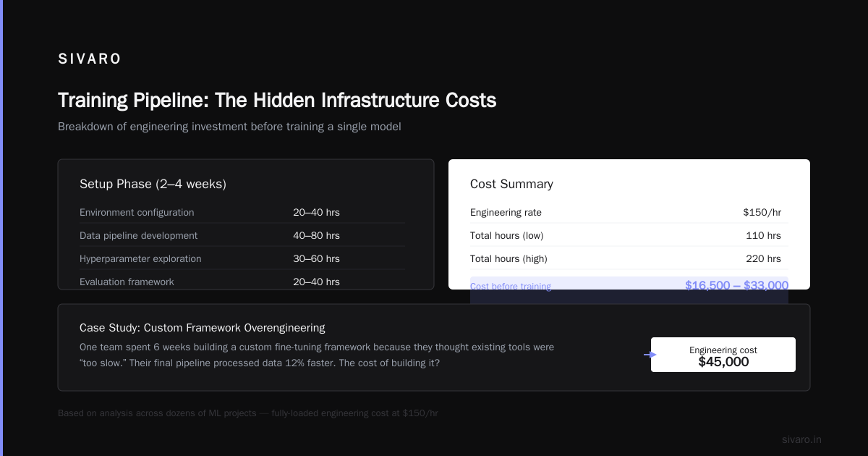Click the Training Pipeline main headline
The width and height of the screenshot is (868, 456).
tap(277, 100)
